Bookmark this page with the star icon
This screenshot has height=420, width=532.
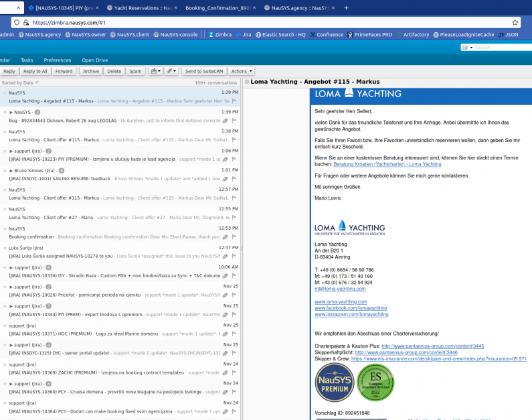click(515, 22)
